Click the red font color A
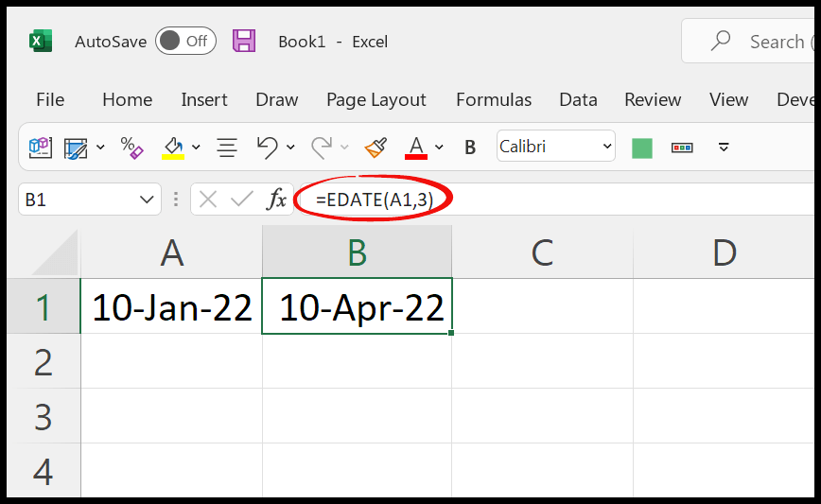Screen dimensions: 821x504 coord(416,148)
